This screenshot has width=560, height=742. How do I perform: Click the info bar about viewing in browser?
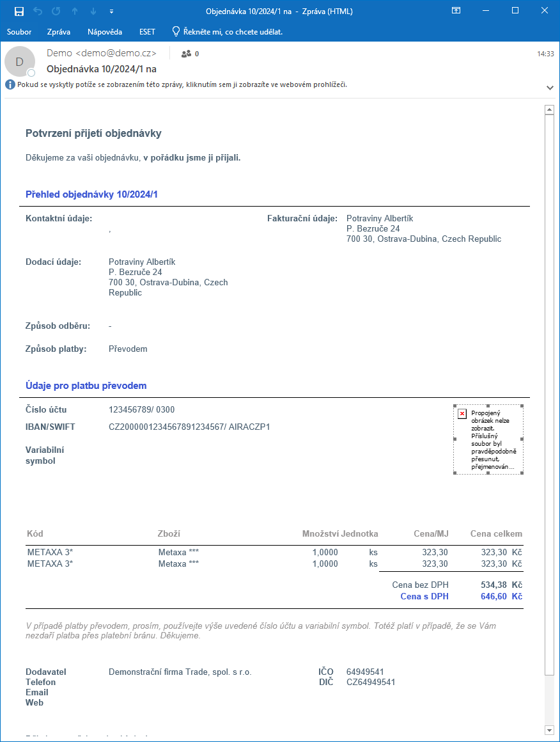coord(182,84)
